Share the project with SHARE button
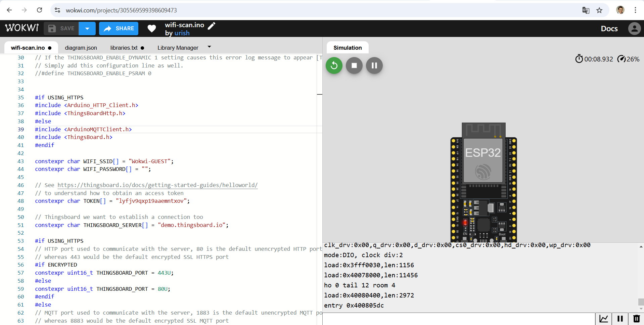Image resolution: width=644 pixels, height=325 pixels. (119, 29)
